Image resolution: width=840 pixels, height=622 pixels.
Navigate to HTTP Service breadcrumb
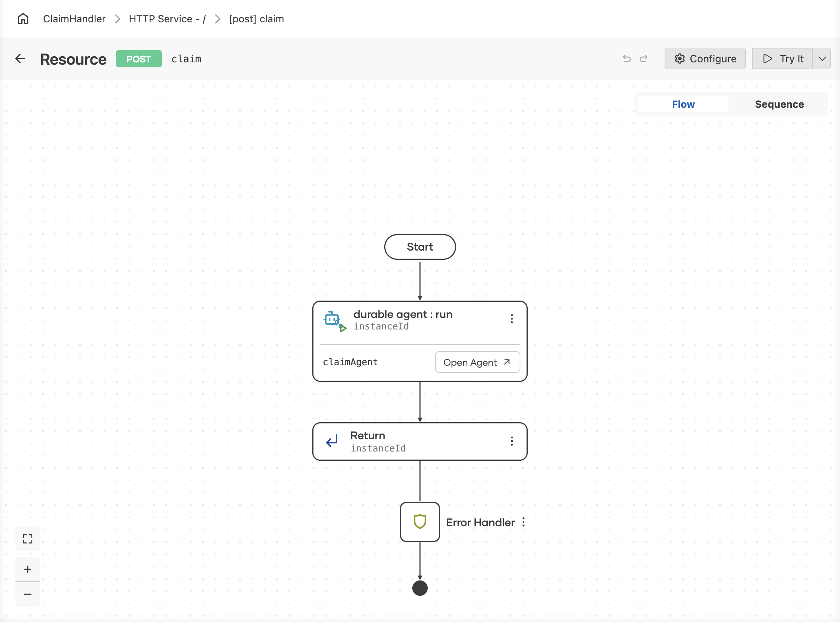167,19
